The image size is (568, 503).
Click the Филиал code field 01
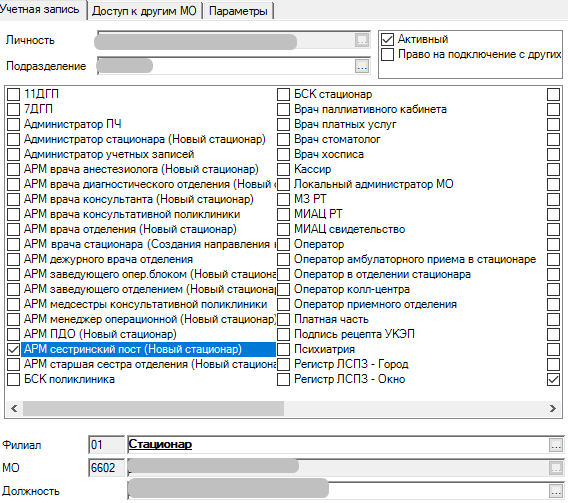click(x=106, y=445)
